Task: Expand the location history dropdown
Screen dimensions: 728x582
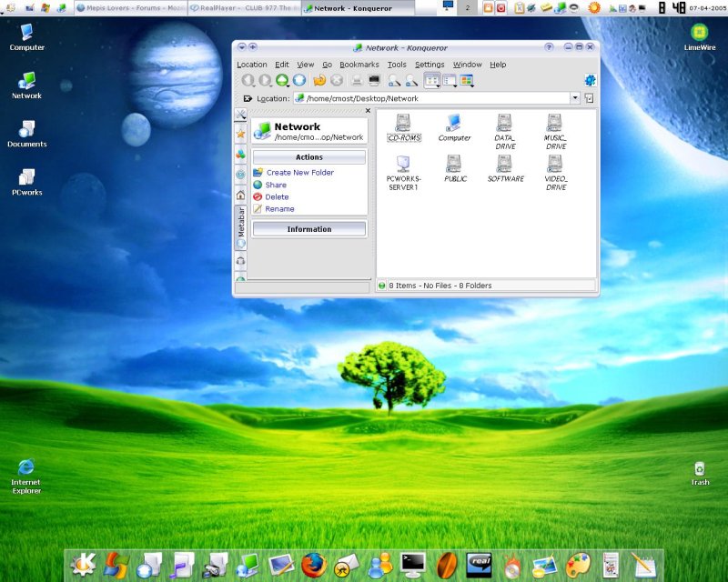Action: [x=575, y=98]
